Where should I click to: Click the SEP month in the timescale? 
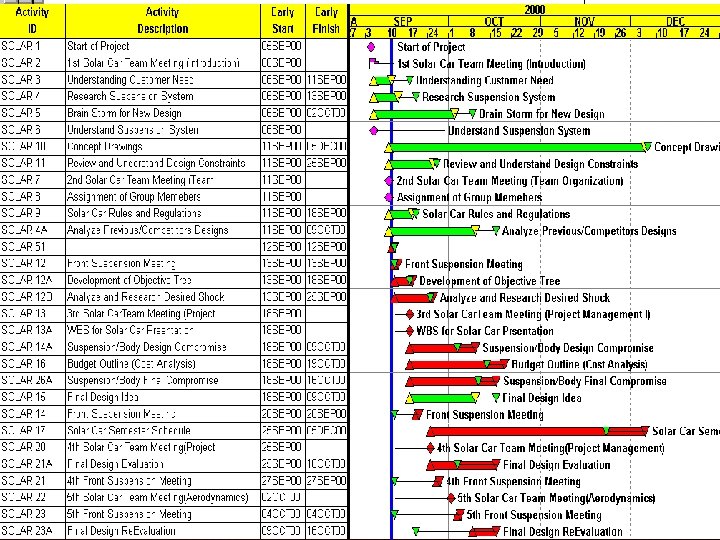[403, 21]
